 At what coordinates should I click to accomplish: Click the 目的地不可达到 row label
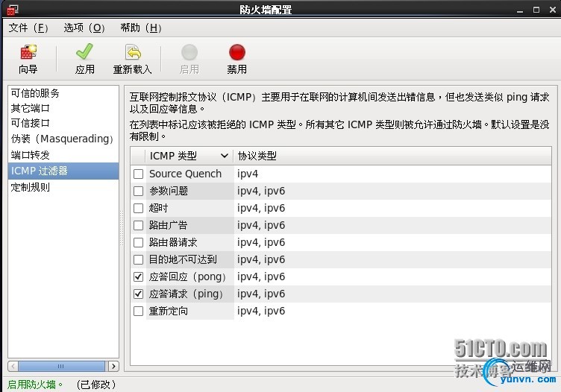[183, 259]
